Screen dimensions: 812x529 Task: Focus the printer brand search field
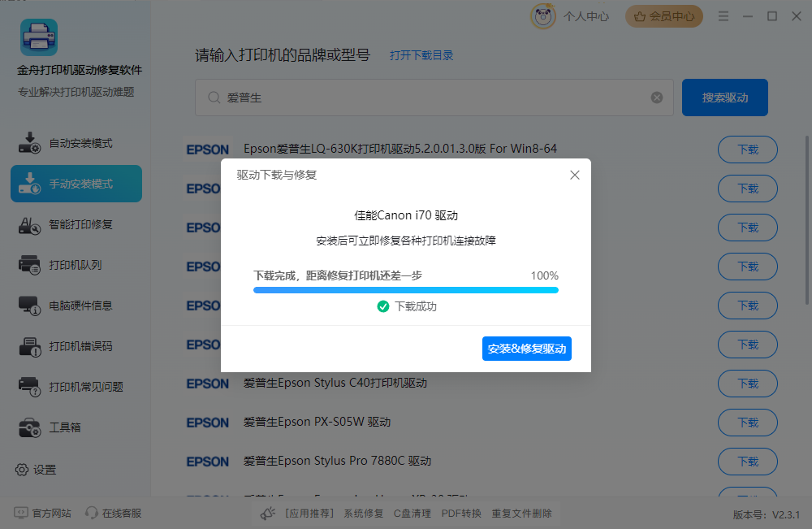coord(434,98)
